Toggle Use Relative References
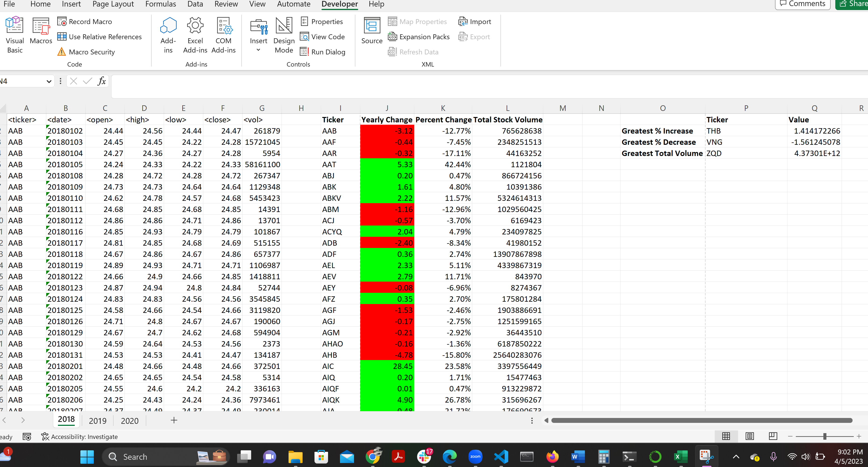This screenshot has width=868, height=467. coord(100,36)
